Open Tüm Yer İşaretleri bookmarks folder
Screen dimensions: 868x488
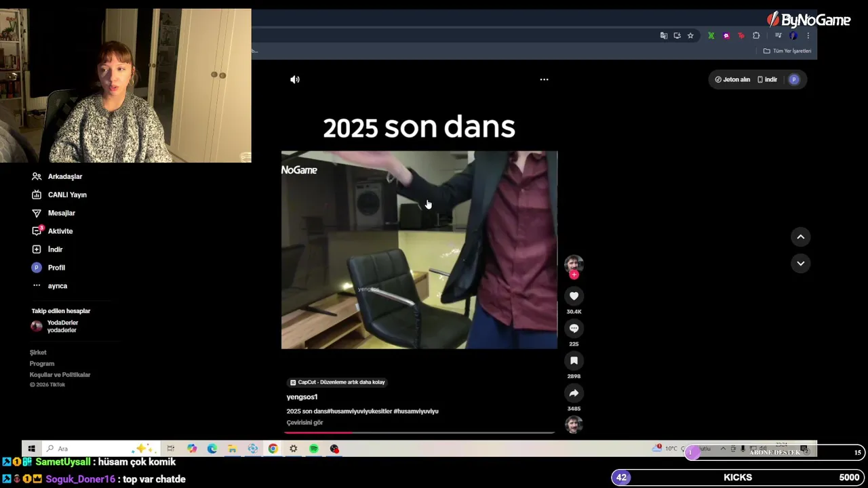(x=787, y=51)
